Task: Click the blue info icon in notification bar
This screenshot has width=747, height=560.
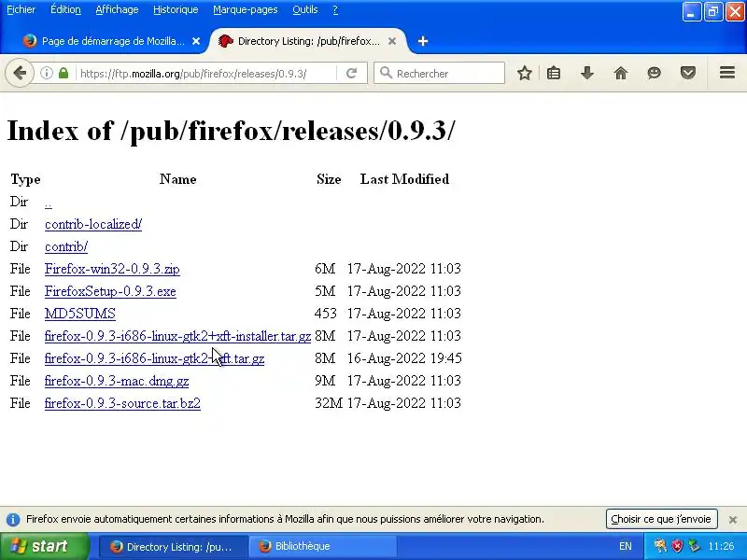Action: click(13, 520)
